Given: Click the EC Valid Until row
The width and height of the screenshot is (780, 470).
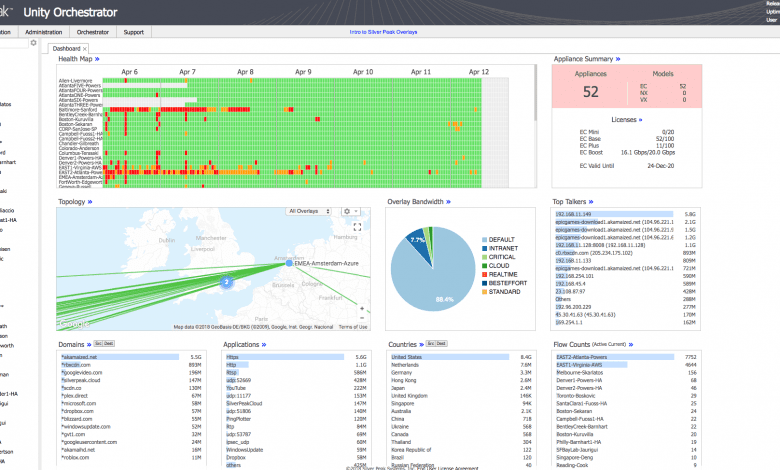Looking at the screenshot, I should [627, 166].
